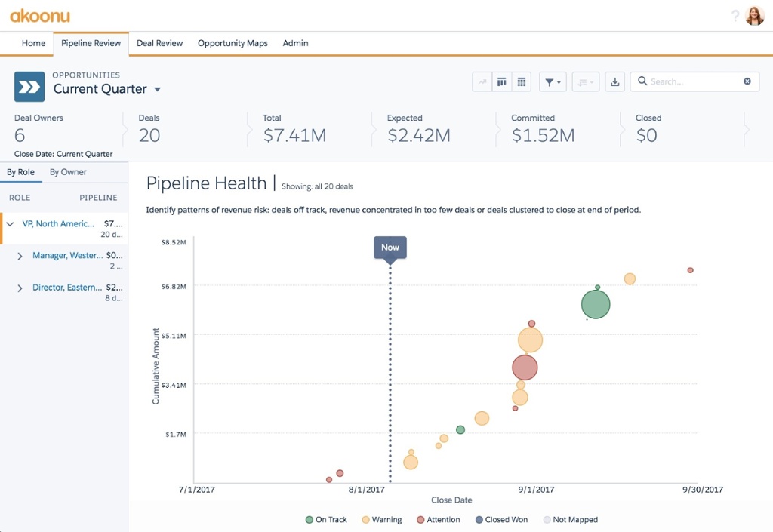This screenshot has height=532, width=773.
Task: Open the Current Quarter dropdown
Action: [x=156, y=88]
